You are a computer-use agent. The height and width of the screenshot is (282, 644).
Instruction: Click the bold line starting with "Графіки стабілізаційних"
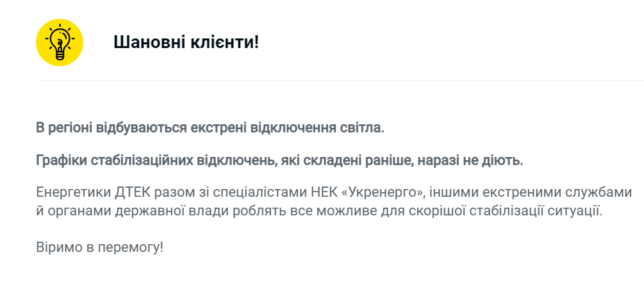[279, 160]
